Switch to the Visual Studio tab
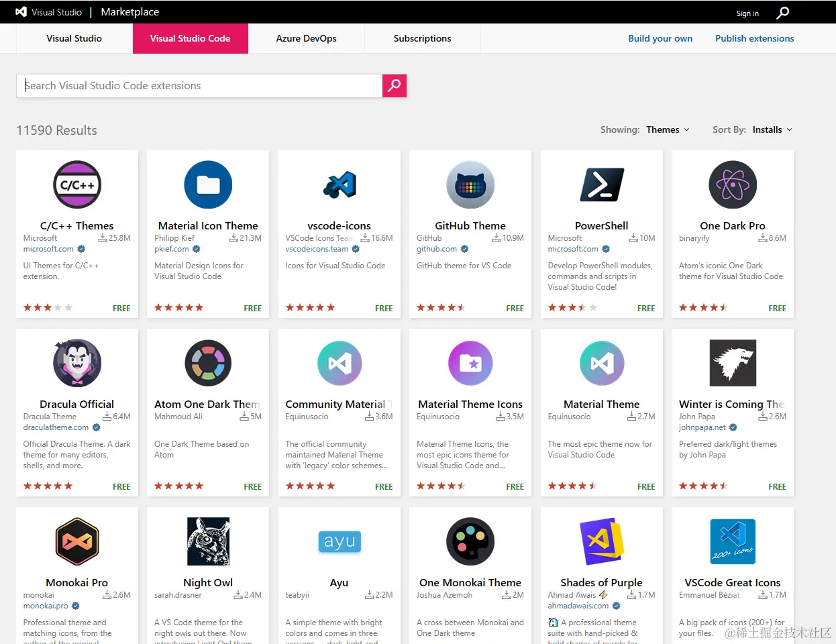The height and width of the screenshot is (644, 836). click(74, 38)
